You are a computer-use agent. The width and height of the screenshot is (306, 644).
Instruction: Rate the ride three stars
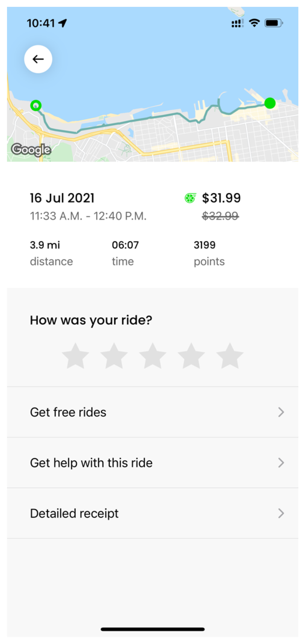coord(152,356)
